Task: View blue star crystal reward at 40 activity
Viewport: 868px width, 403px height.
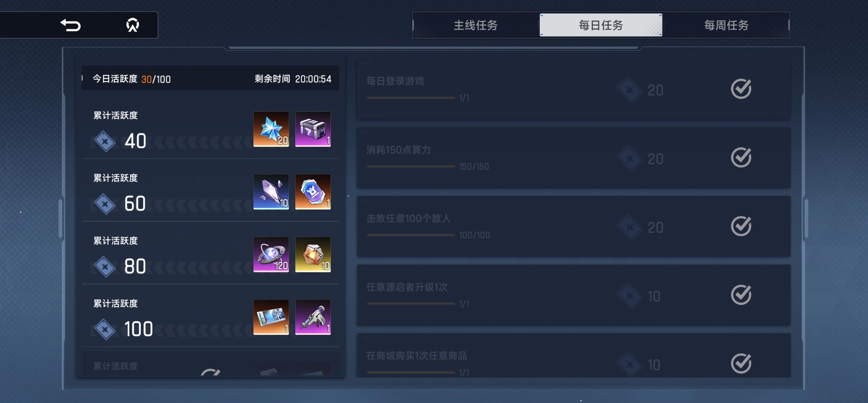Action: click(271, 129)
